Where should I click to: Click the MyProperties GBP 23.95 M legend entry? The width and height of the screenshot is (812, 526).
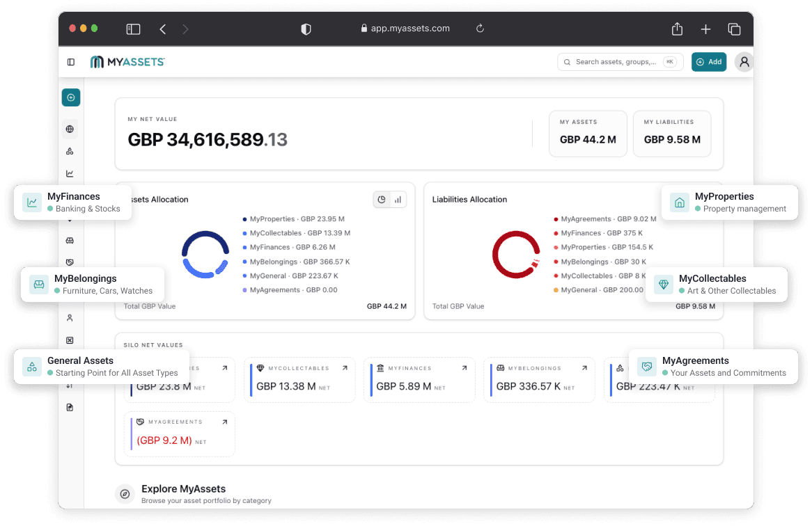294,219
